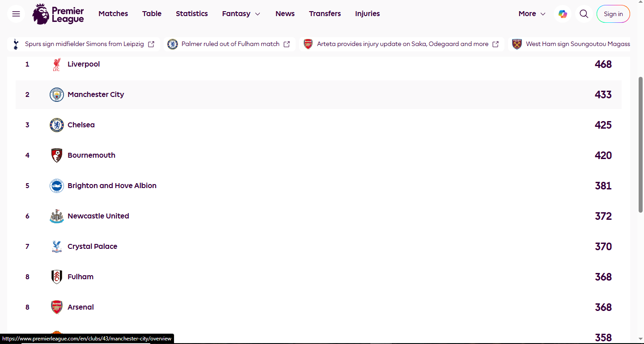
Task: Open the Chelsea club name link
Action: (x=81, y=125)
